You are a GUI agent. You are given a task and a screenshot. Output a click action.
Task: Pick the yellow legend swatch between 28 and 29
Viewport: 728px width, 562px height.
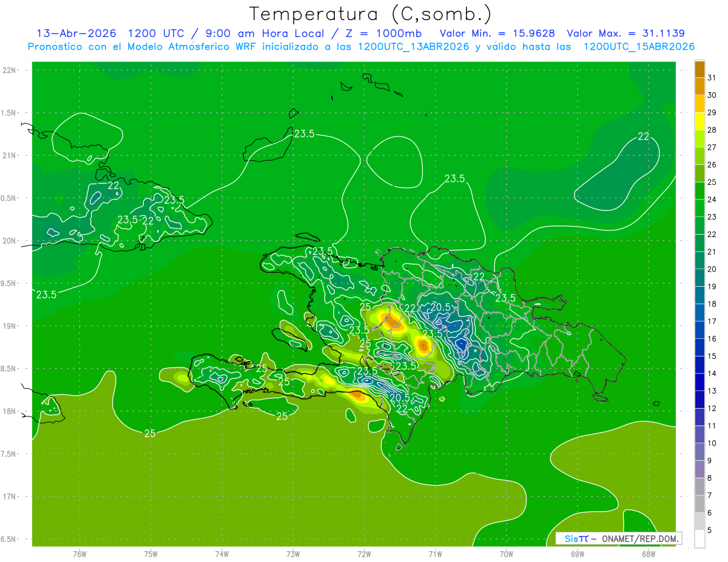click(699, 121)
